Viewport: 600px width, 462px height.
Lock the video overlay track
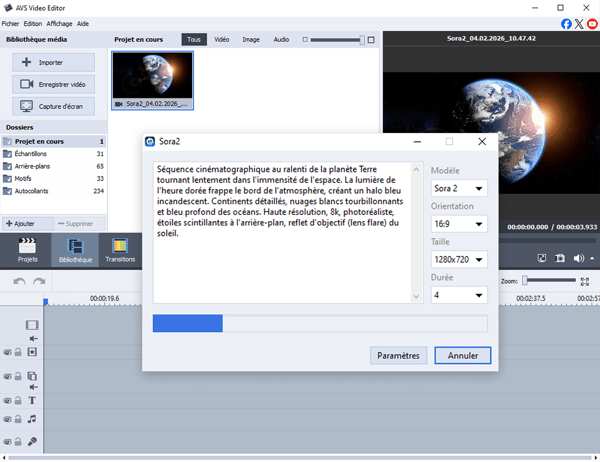pyautogui.click(x=18, y=376)
